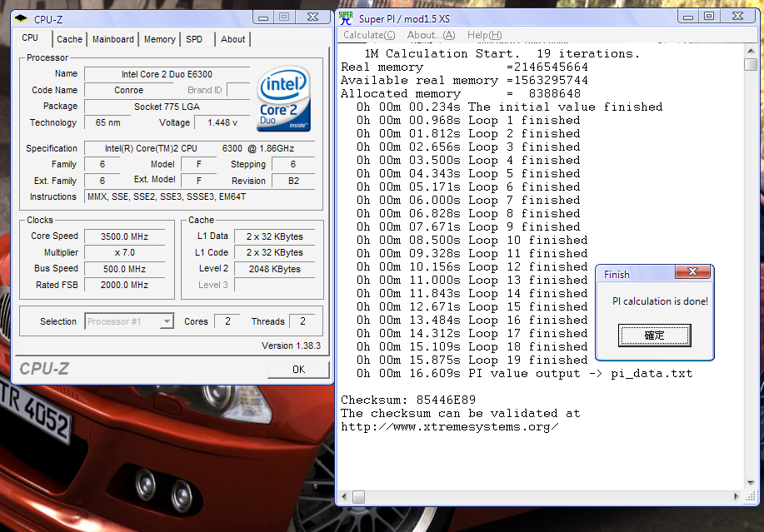Click the Super PI vertical scrollbar up arrow
This screenshot has width=764, height=532.
(751, 51)
